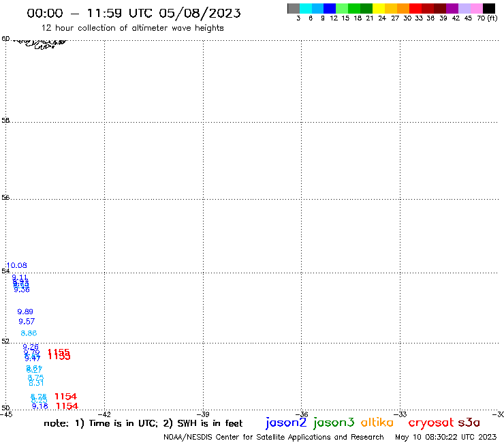Viewport: 504px width, 443px height.
Task: Click the overlapping red 1155 cryosat value
Action: pos(59,352)
